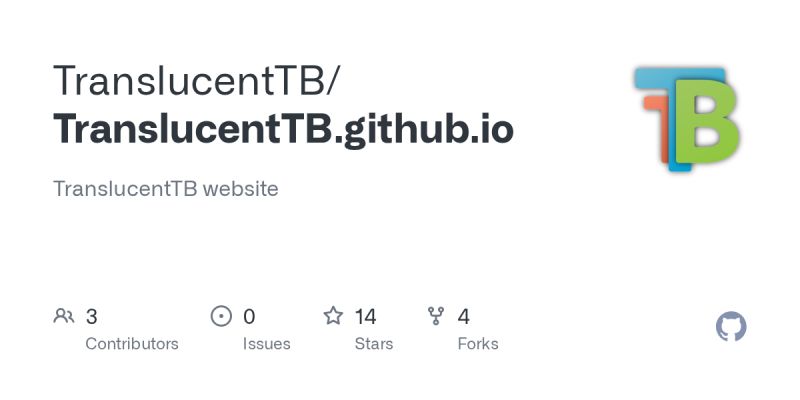Click the Forks branch icon
Screen dimensions: 800x400
pos(436,316)
